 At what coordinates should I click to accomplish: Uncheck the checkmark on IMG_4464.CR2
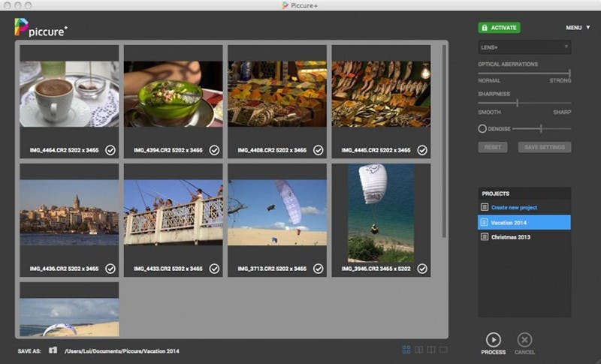click(x=110, y=150)
